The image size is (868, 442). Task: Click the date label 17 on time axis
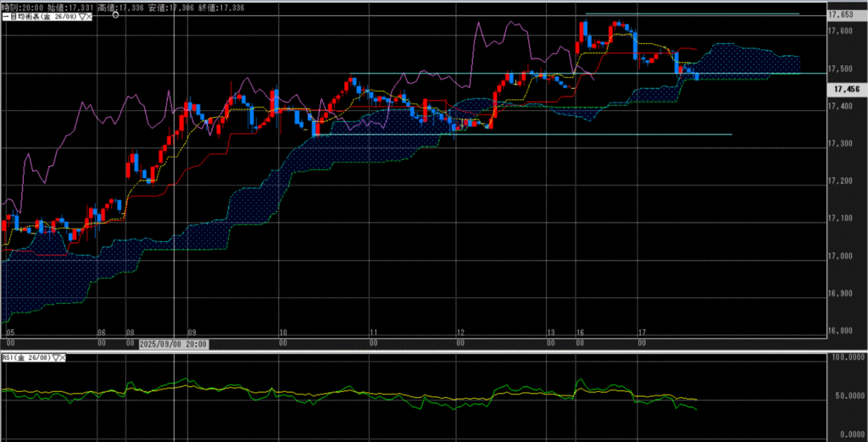(x=643, y=334)
